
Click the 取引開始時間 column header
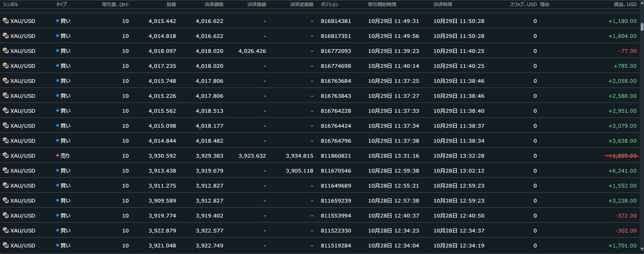385,4
